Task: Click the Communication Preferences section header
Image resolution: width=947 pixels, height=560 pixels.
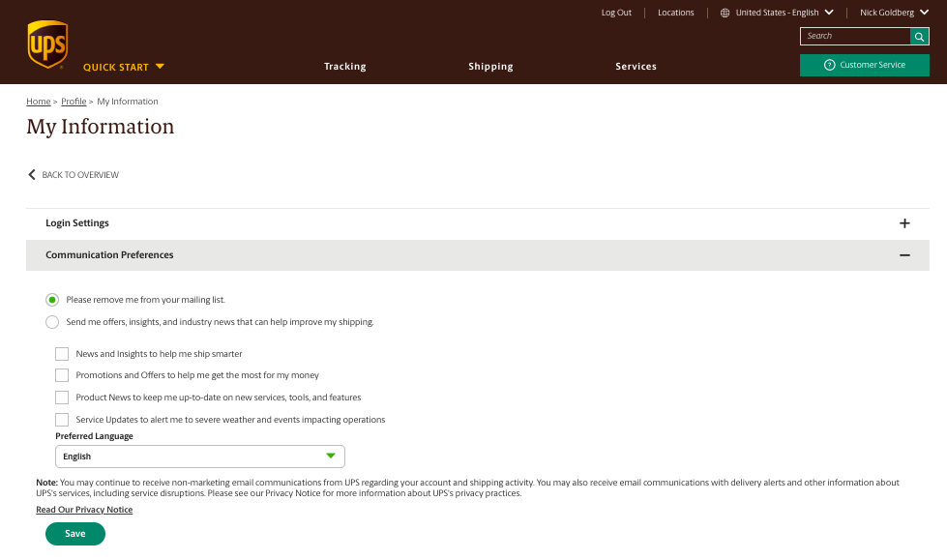Action: tap(477, 255)
